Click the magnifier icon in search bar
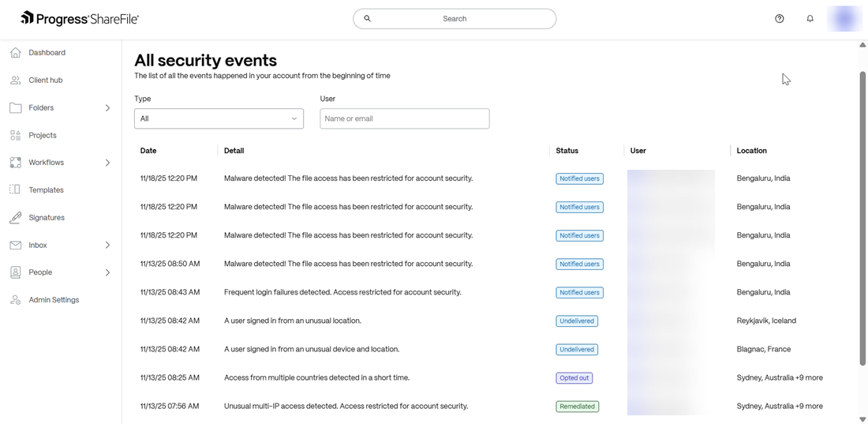Viewport: 868px width, 424px height. (367, 18)
